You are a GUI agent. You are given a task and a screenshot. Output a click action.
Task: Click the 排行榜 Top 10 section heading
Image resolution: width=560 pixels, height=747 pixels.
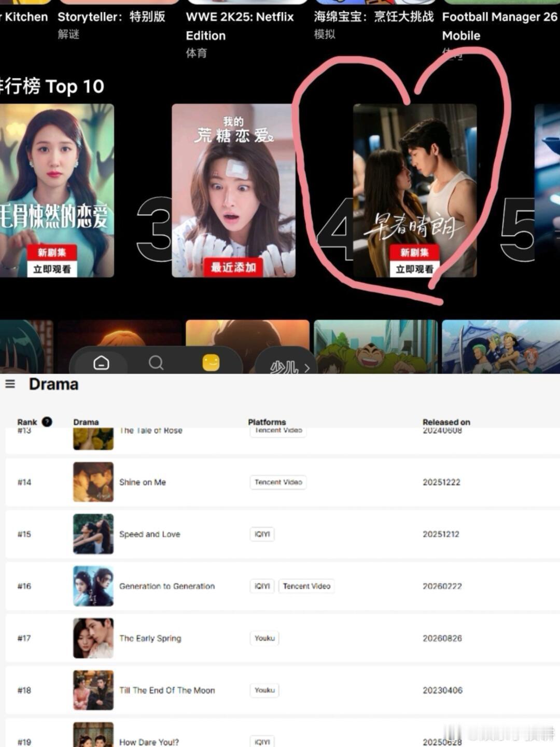[x=52, y=86]
